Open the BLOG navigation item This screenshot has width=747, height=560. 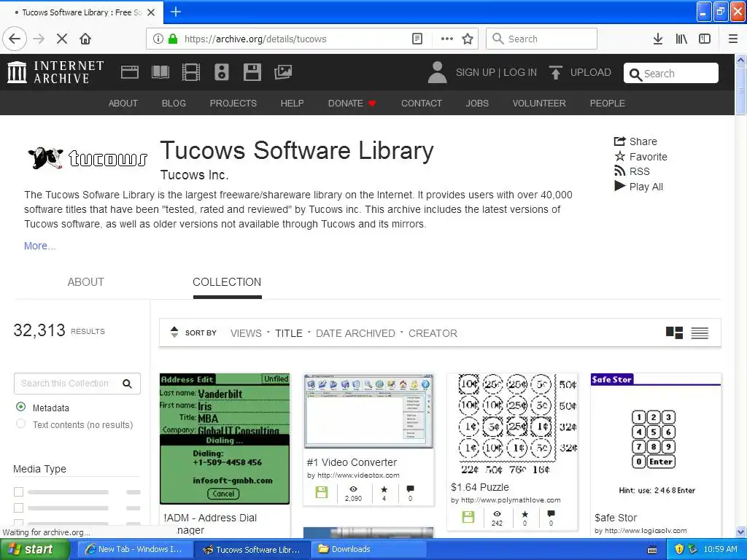[x=174, y=104]
